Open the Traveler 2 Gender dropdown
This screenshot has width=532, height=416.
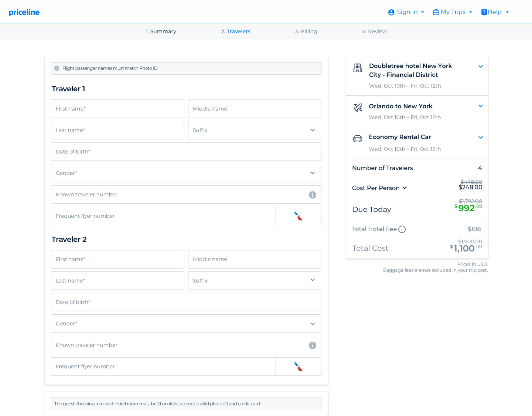[x=186, y=324]
